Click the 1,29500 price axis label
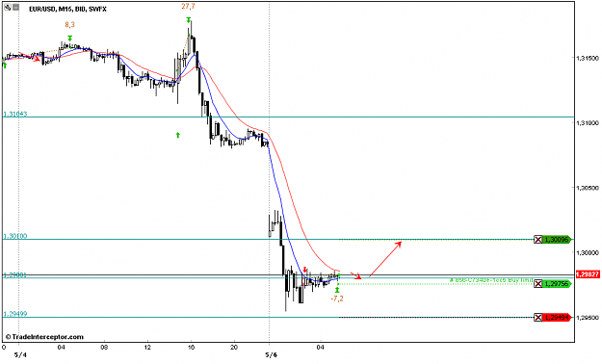The image size is (602, 364). [587, 318]
